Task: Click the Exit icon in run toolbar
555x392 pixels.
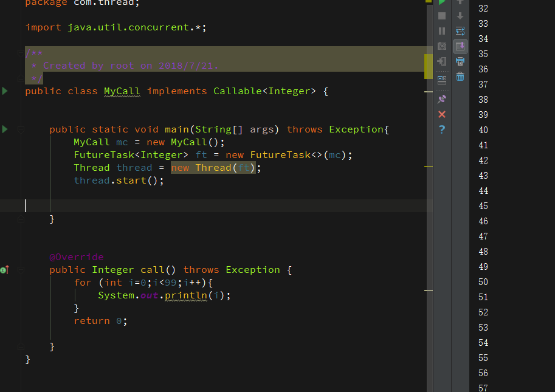Action: [442, 61]
